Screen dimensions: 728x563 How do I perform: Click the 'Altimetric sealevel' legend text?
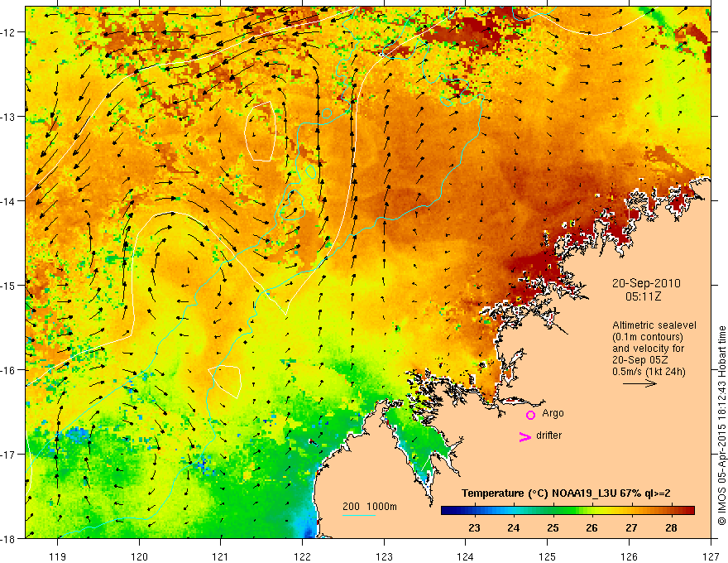[654, 325]
